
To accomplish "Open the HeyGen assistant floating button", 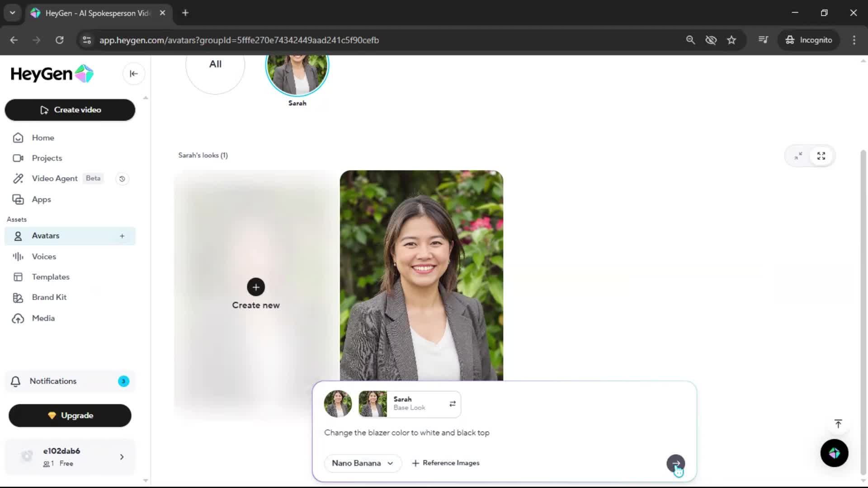I will (834, 453).
